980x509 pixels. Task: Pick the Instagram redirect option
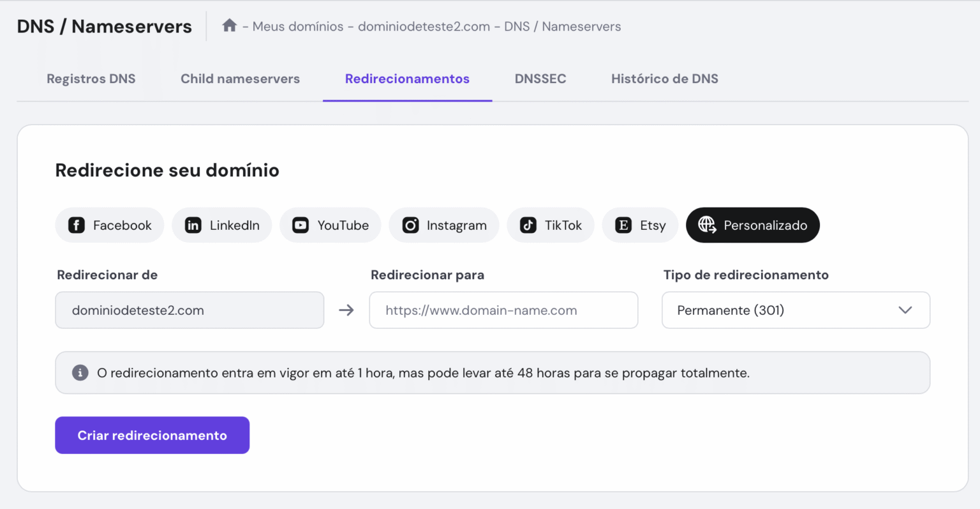pos(443,225)
